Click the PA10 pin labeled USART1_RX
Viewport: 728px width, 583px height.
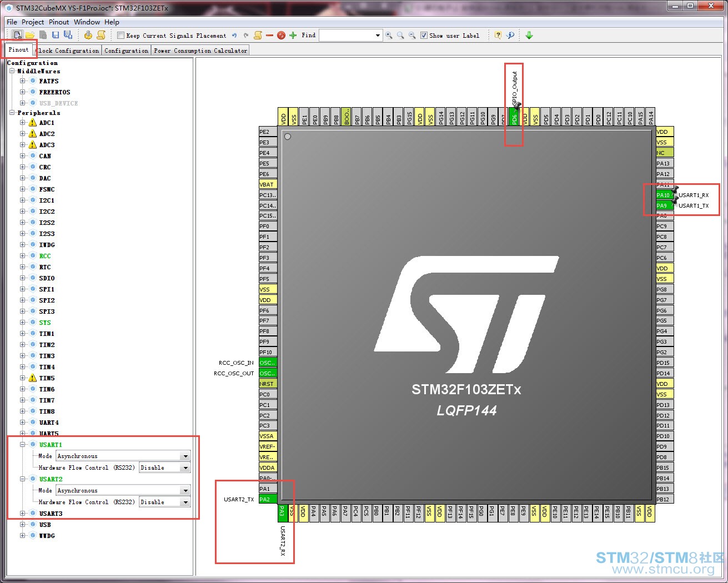coord(665,195)
